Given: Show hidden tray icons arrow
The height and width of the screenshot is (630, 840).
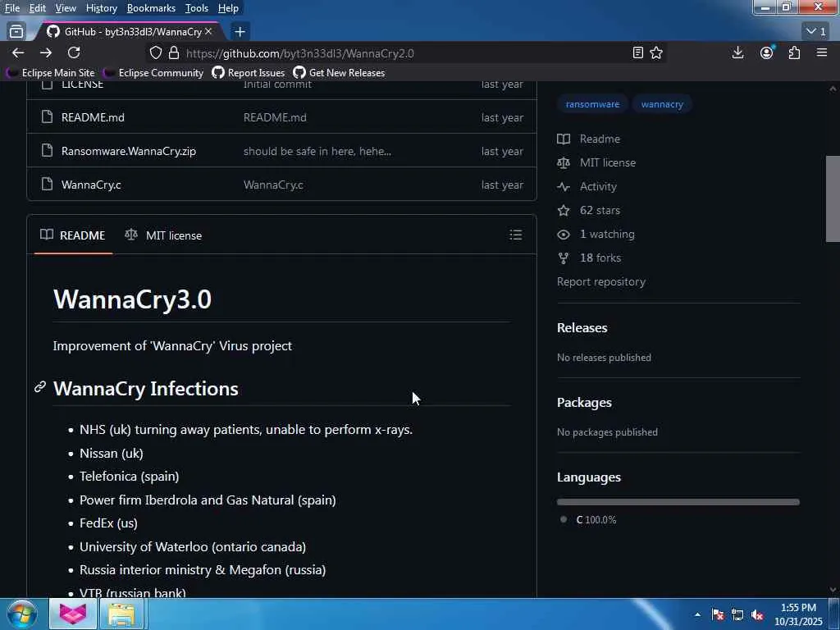Looking at the screenshot, I should [x=697, y=615].
